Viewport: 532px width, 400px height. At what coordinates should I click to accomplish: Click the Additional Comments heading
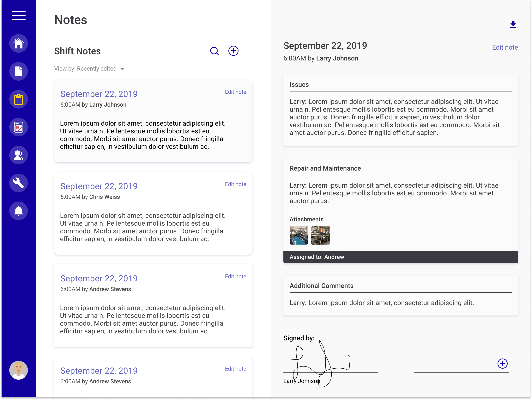[x=321, y=286]
